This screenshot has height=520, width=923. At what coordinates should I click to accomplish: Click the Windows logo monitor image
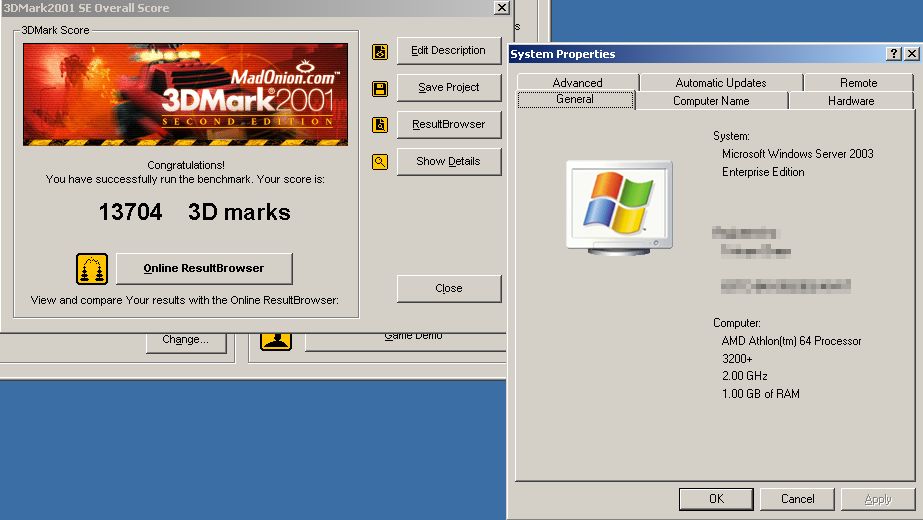coord(619,207)
